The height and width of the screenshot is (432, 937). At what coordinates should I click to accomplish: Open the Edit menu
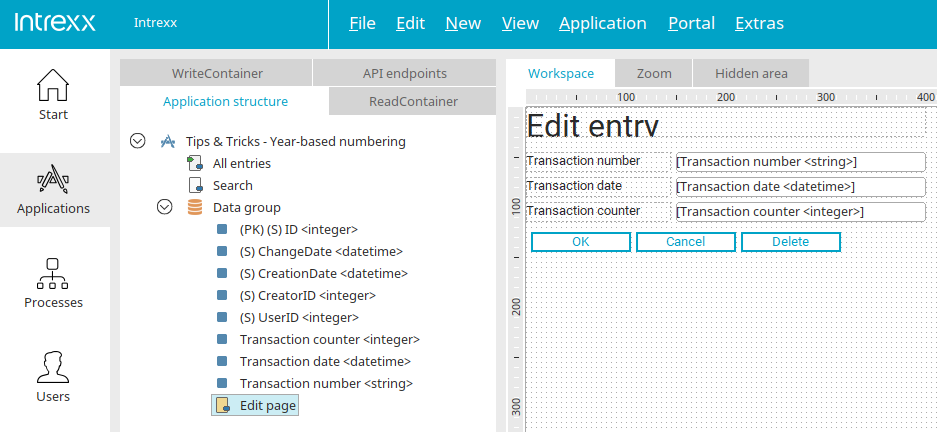(x=411, y=23)
